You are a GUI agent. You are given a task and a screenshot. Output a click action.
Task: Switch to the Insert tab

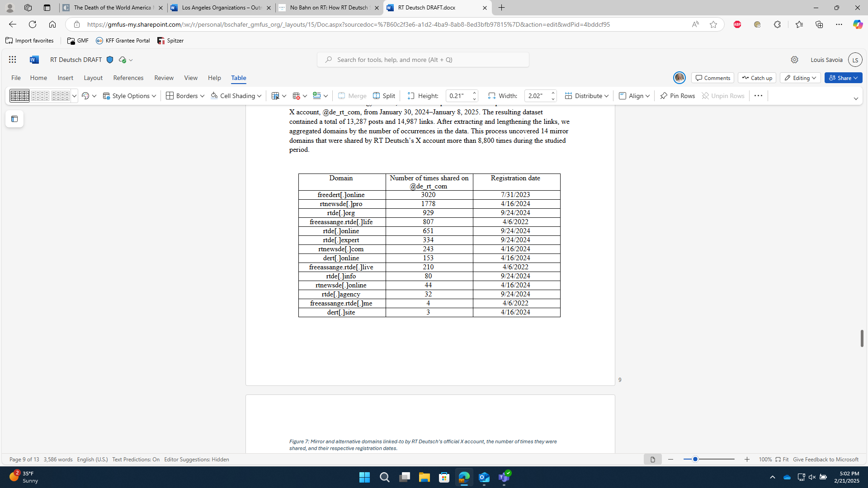(x=65, y=78)
